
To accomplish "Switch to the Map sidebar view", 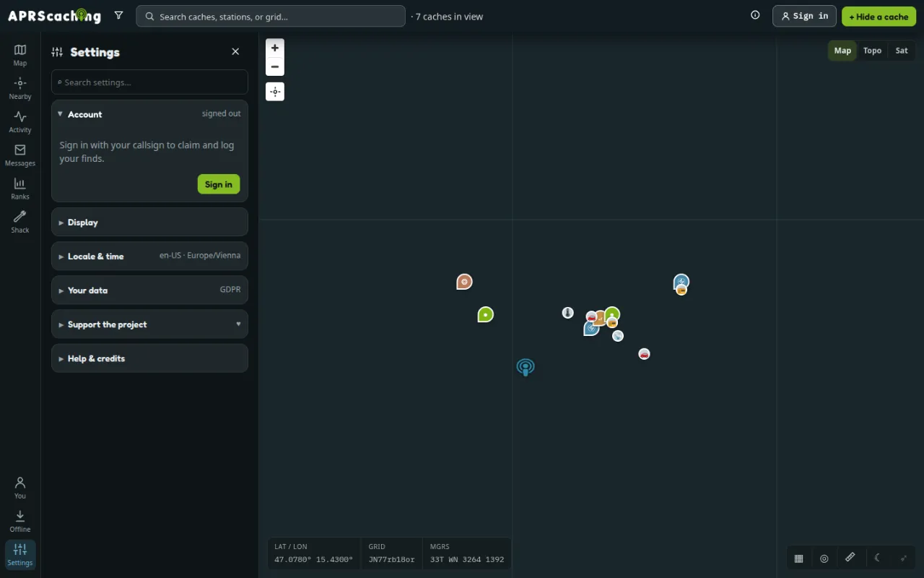I will pyautogui.click(x=20, y=55).
